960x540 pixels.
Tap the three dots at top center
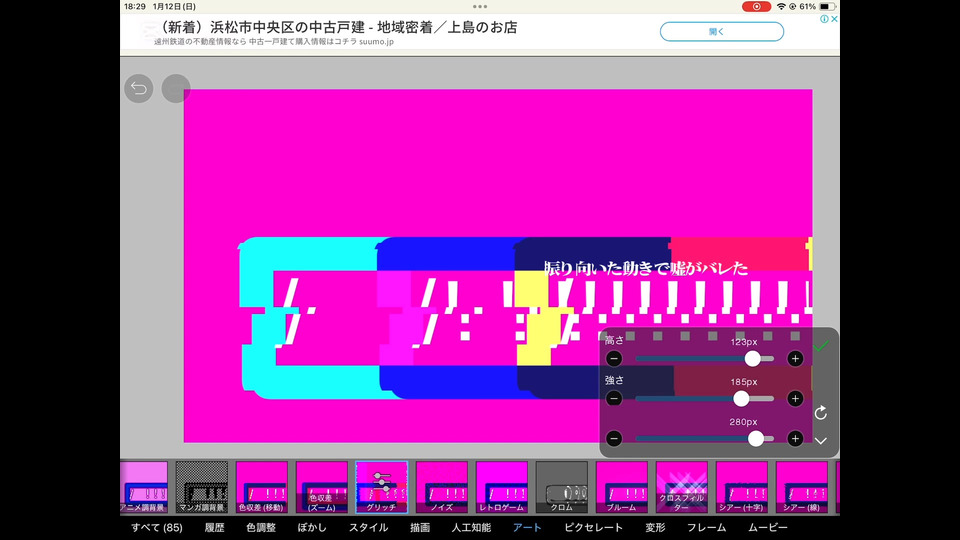480,6
